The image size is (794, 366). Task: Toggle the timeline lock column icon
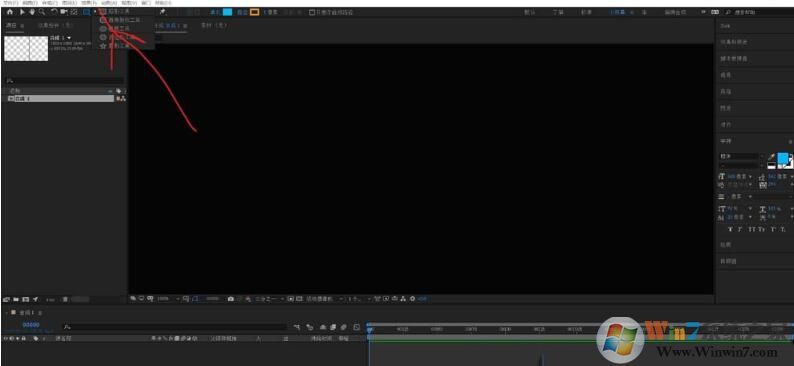coord(24,338)
